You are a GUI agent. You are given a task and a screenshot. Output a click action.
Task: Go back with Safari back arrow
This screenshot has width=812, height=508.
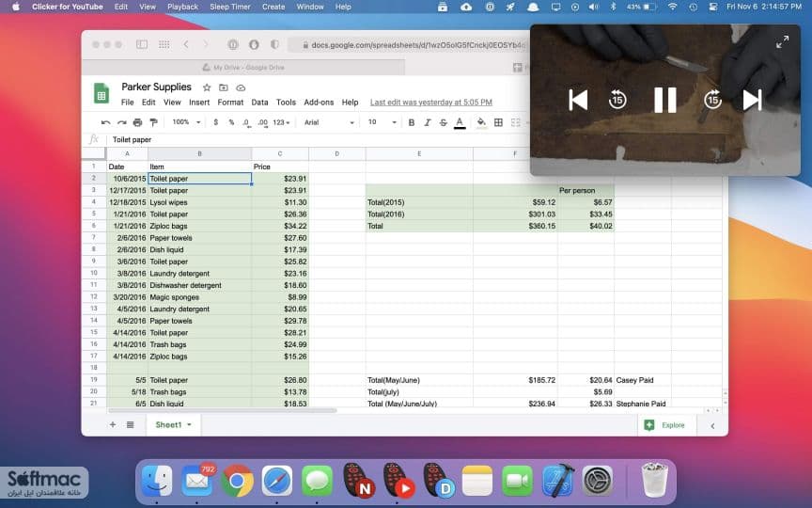tap(186, 44)
